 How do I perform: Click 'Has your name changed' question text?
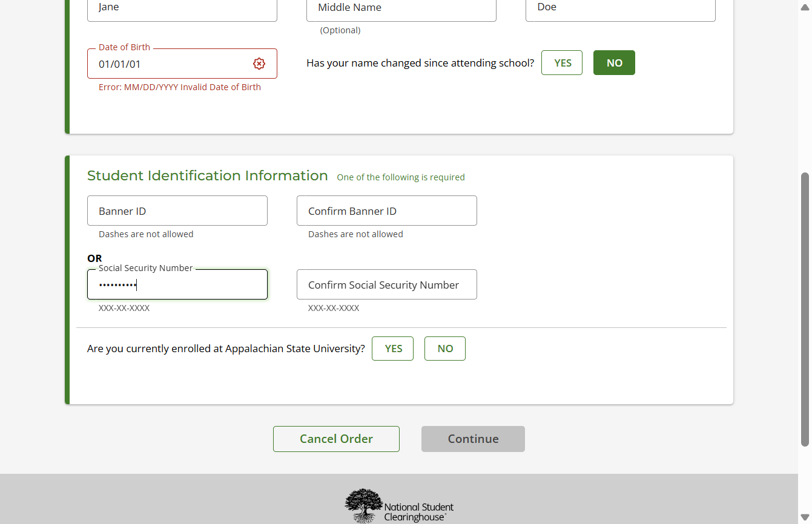(420, 63)
